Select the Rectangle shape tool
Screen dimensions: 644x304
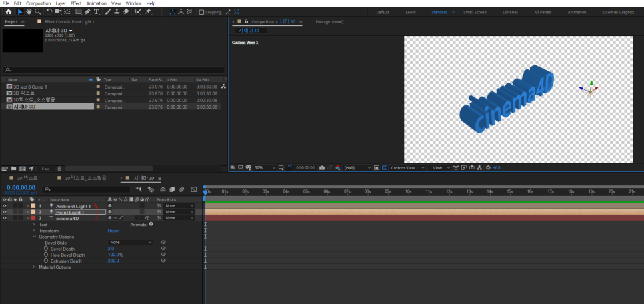(x=78, y=12)
